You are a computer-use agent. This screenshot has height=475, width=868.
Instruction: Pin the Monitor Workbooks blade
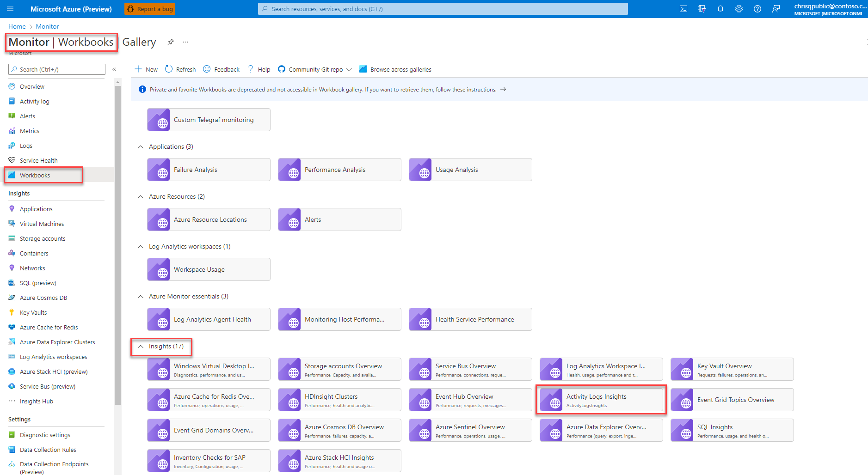(171, 42)
